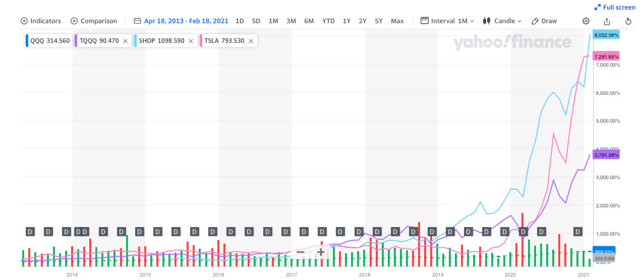Click the 329.63M volume tag
644x280 pixels.
click(x=604, y=258)
